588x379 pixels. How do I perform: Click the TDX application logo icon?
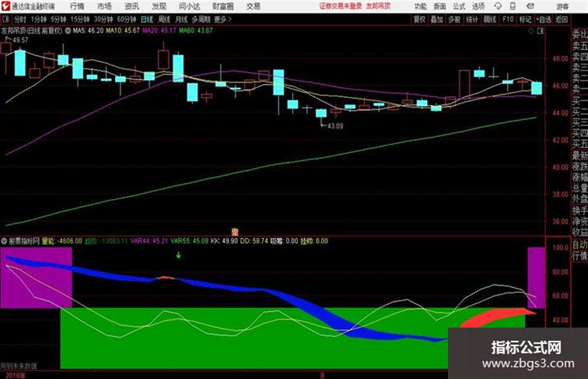coord(6,6)
